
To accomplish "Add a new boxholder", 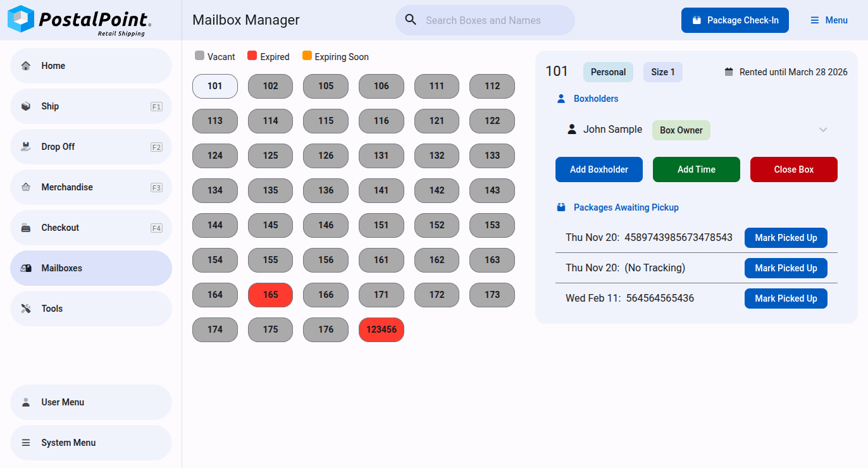I will [x=598, y=169].
